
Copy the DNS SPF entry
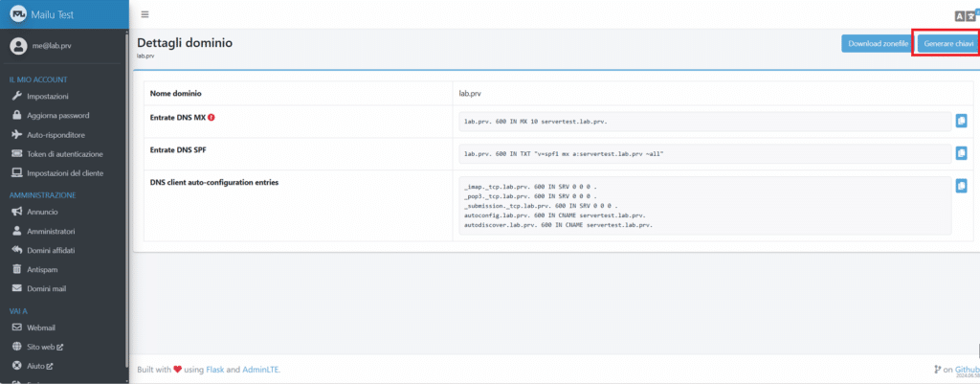point(961,152)
